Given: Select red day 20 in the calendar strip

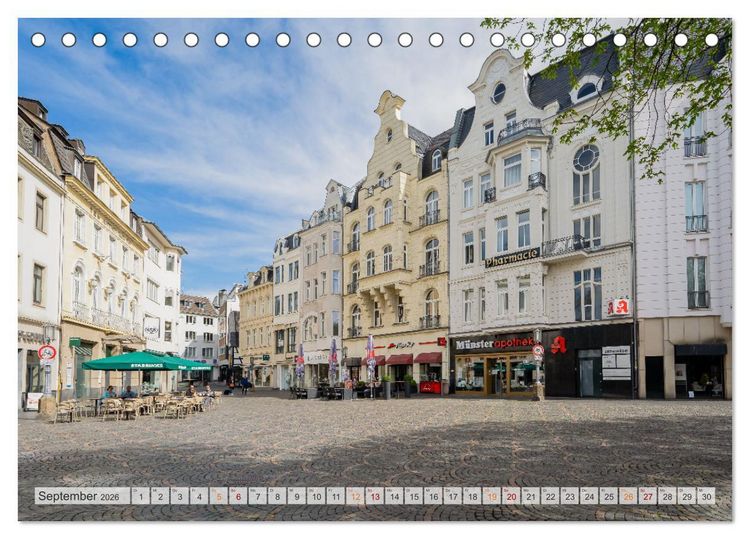Looking at the screenshot, I should 511,496.
